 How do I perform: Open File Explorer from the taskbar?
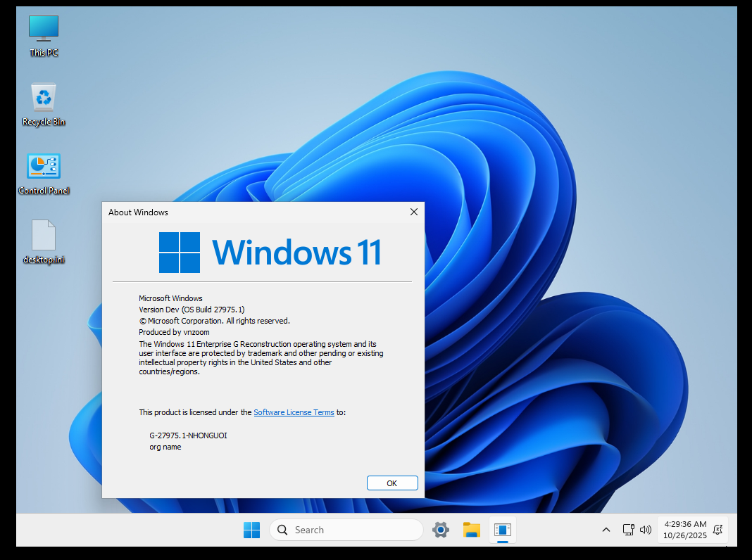click(472, 530)
